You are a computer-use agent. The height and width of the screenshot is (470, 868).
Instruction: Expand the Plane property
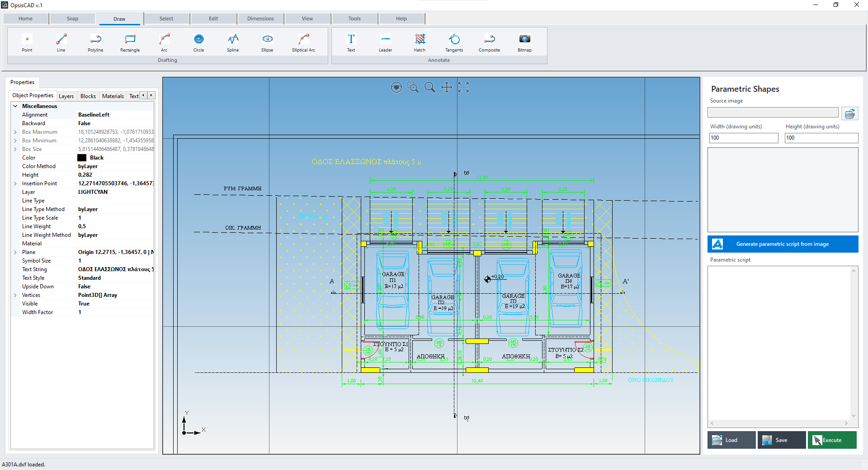(15, 252)
